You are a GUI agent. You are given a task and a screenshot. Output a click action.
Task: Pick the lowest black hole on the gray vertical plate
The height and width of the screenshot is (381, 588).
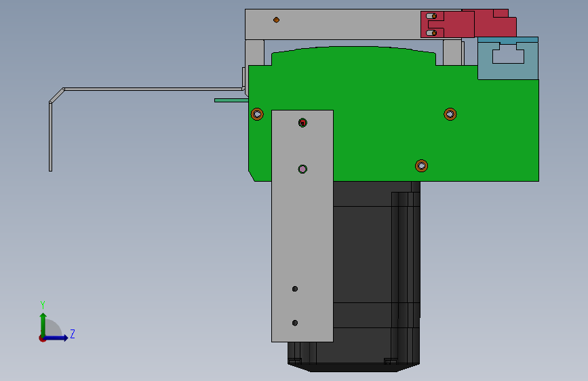295,323
